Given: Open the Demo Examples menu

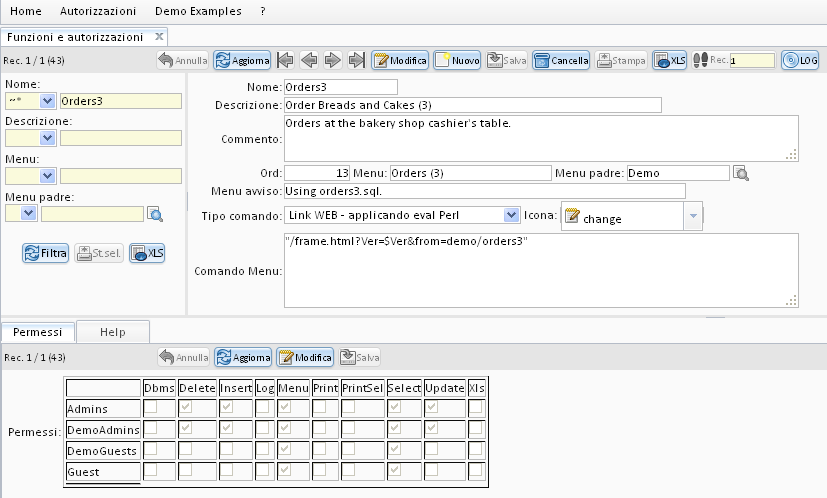Looking at the screenshot, I should tap(198, 11).
